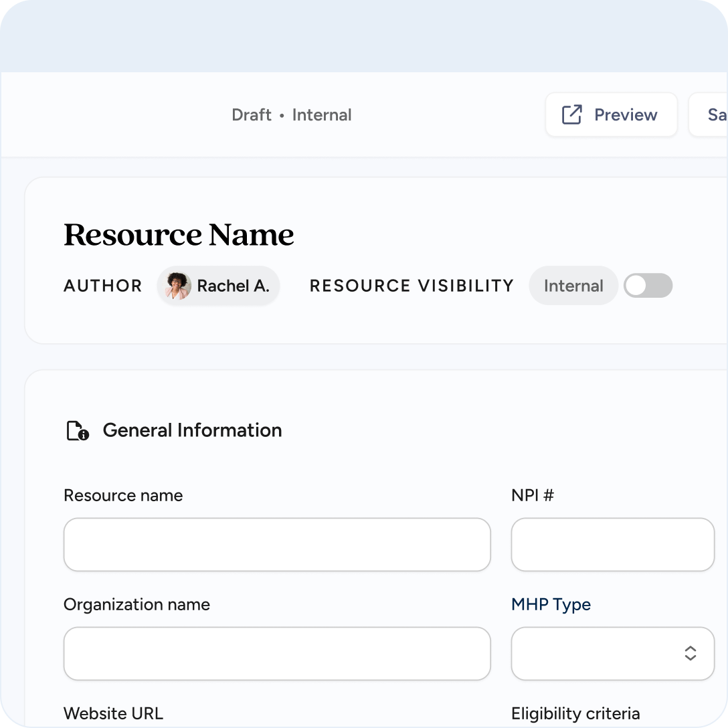Image resolution: width=728 pixels, height=728 pixels.
Task: Click the General Information document icon
Action: click(78, 430)
